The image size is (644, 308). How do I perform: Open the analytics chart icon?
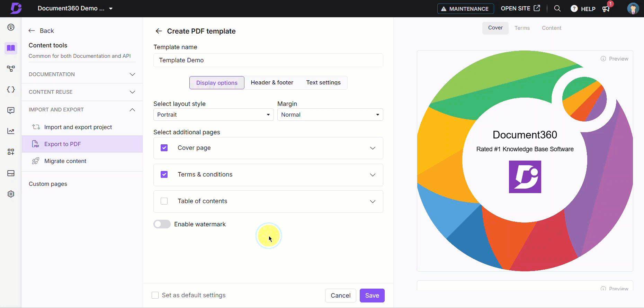tap(11, 131)
